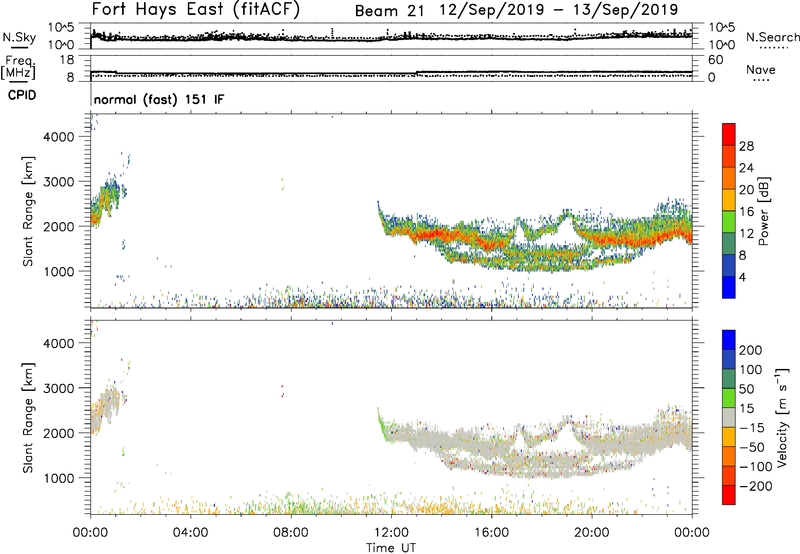800x554 pixels.
Task: Click the dotted line sample under 'N.Search'
Action: coord(773,47)
